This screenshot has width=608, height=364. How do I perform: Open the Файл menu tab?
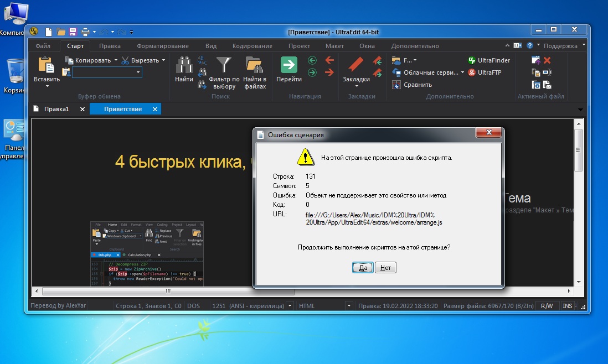point(43,46)
